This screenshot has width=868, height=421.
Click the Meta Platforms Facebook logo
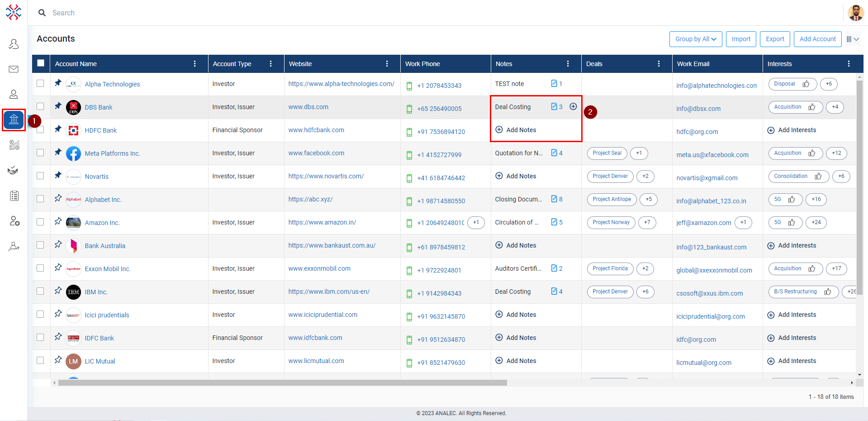73,153
